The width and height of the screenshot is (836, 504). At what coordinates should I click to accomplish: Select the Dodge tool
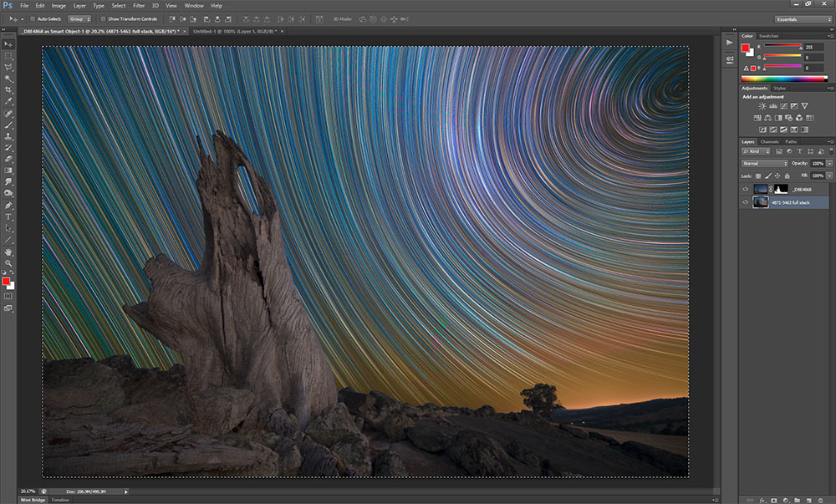(x=8, y=193)
